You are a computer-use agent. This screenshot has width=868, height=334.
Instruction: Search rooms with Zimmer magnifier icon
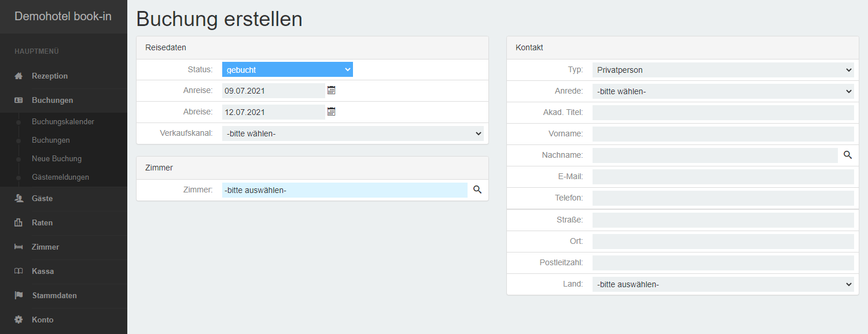coord(477,190)
